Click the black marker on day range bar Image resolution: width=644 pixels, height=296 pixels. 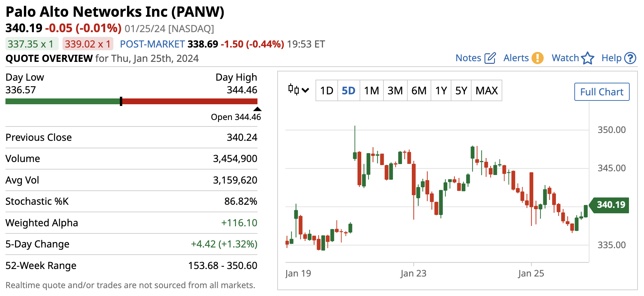point(121,101)
